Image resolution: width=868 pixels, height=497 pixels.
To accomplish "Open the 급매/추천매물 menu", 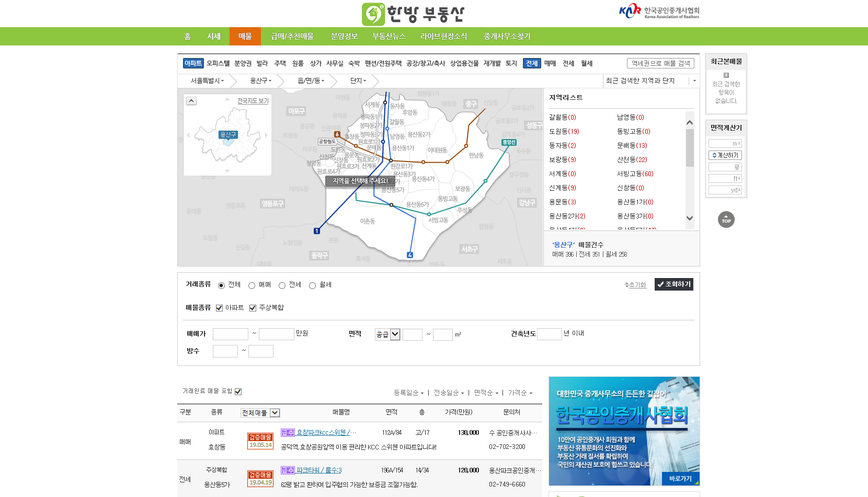I will pyautogui.click(x=292, y=36).
